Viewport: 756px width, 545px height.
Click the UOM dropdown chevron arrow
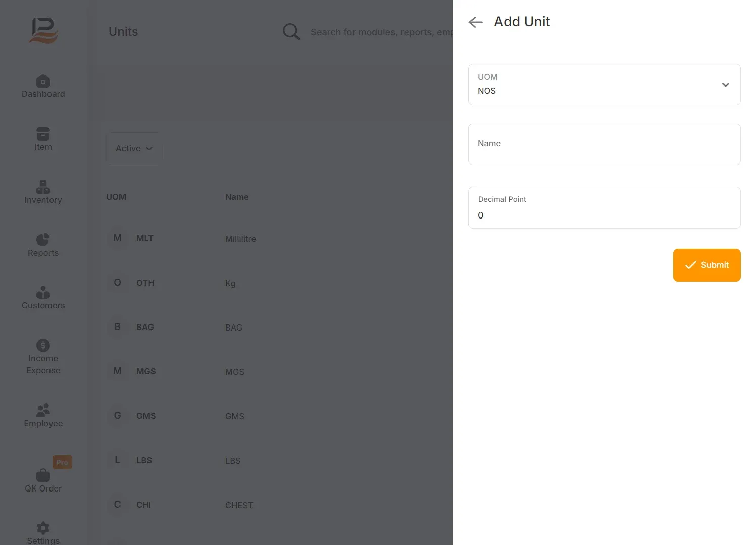click(725, 85)
